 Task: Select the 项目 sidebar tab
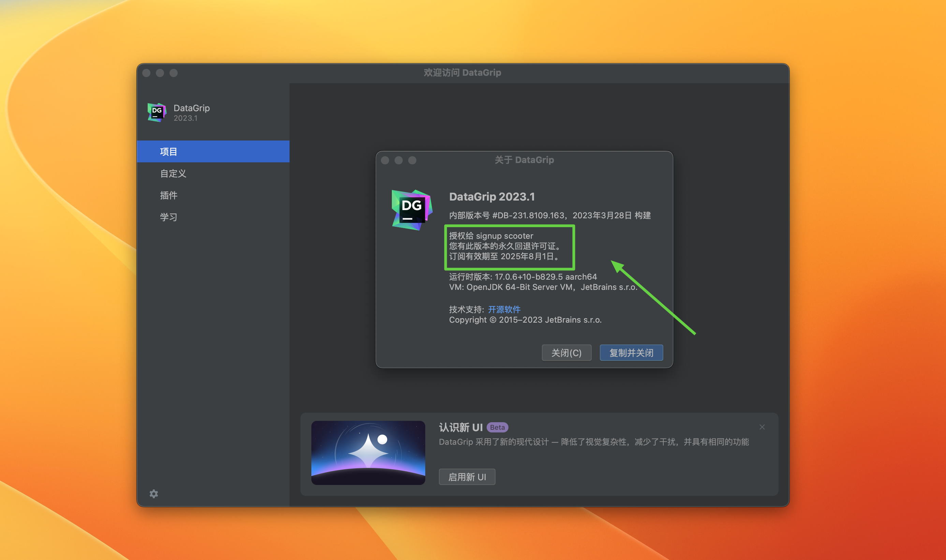coord(213,151)
